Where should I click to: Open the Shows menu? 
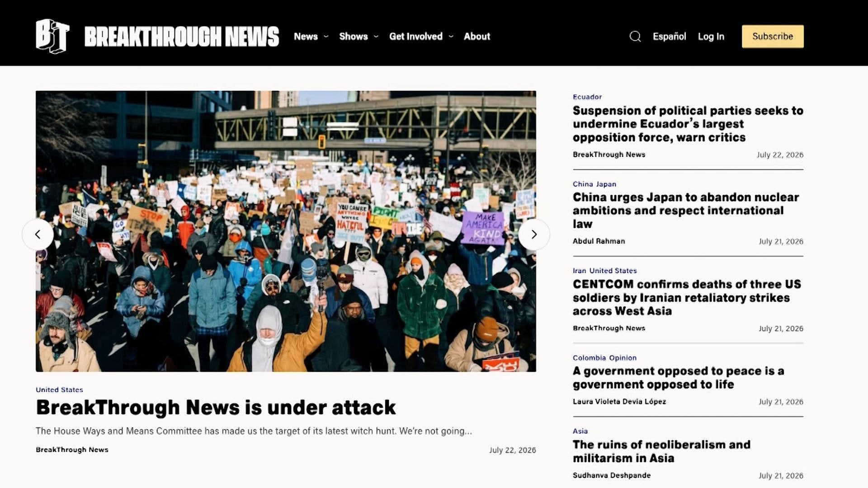coord(354,37)
